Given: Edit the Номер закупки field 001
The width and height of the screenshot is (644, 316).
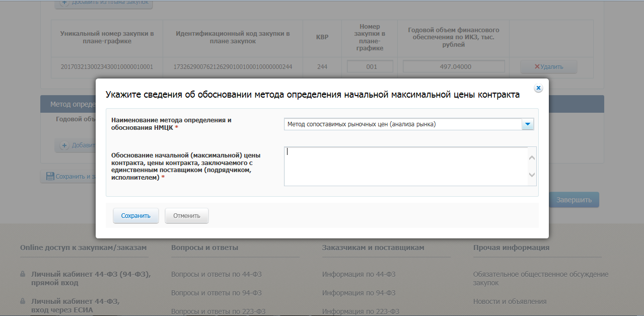Looking at the screenshot, I should (370, 66).
